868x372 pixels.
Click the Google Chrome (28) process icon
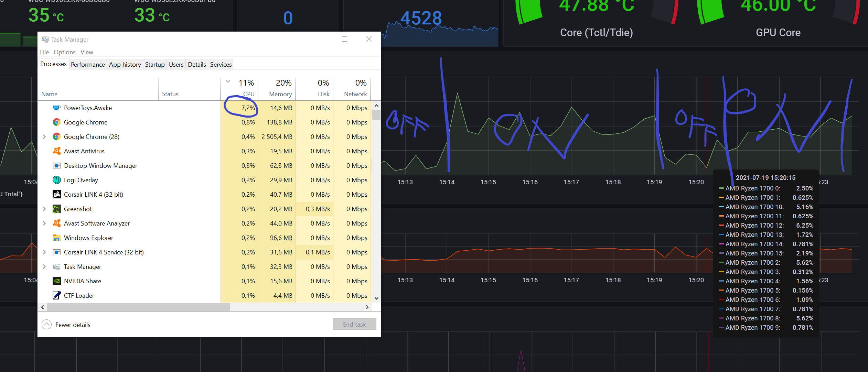click(x=57, y=137)
